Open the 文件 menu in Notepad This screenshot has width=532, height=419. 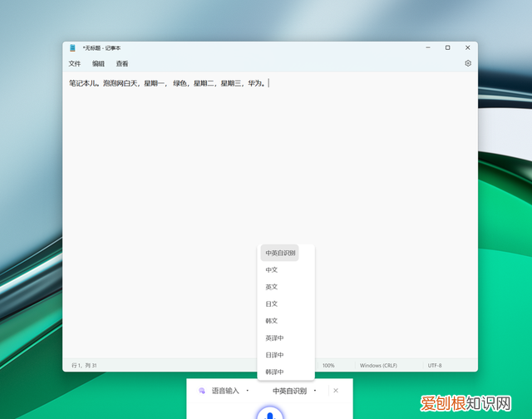point(75,63)
